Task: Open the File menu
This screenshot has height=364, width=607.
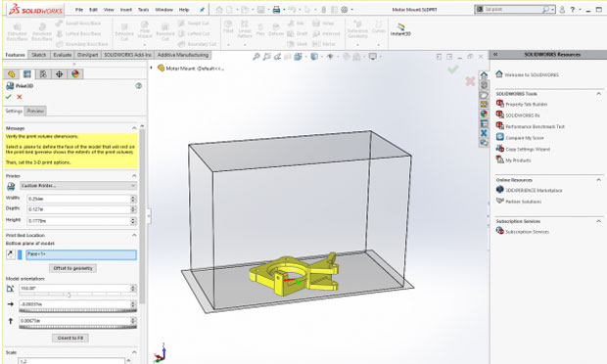Action: [79, 10]
